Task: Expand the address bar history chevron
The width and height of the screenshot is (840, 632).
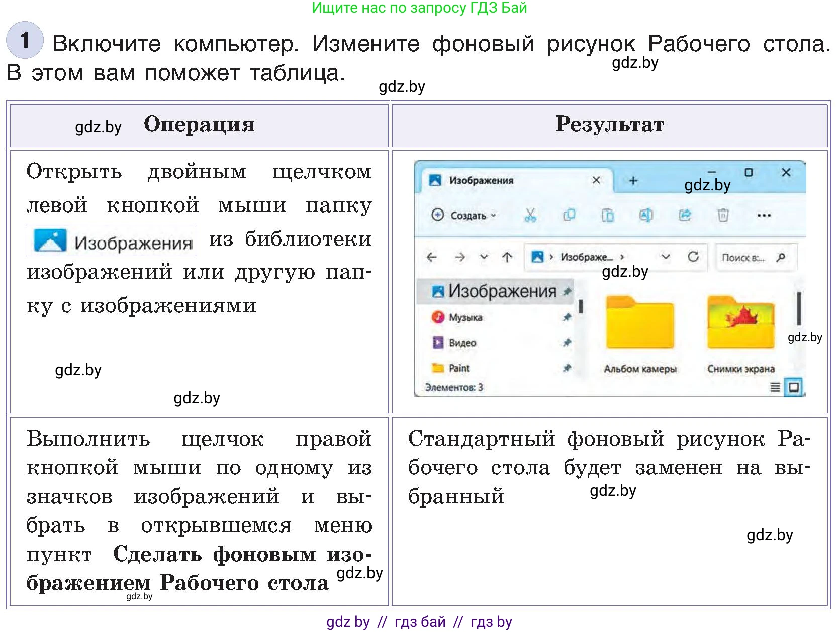Action: [666, 257]
